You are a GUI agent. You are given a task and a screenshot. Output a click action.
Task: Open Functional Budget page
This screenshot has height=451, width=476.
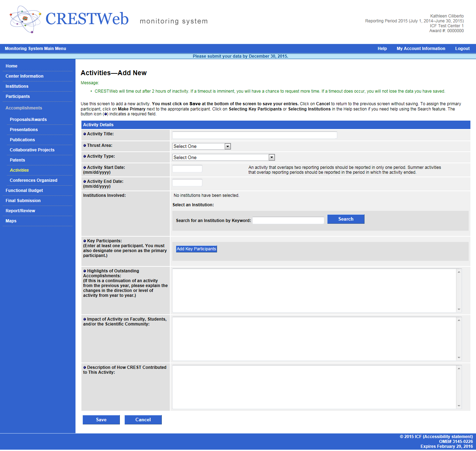[24, 191]
